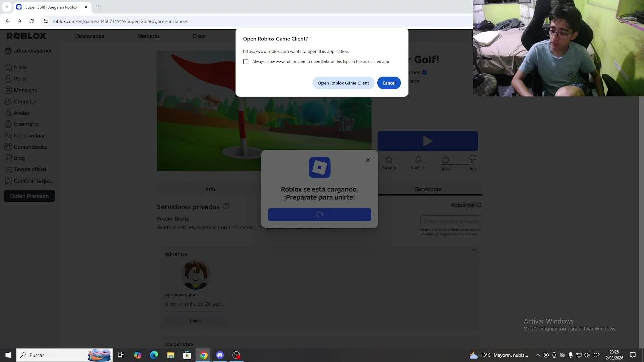644x362 pixels.
Task: Click the volume speaker tray icon
Action: tap(586, 355)
